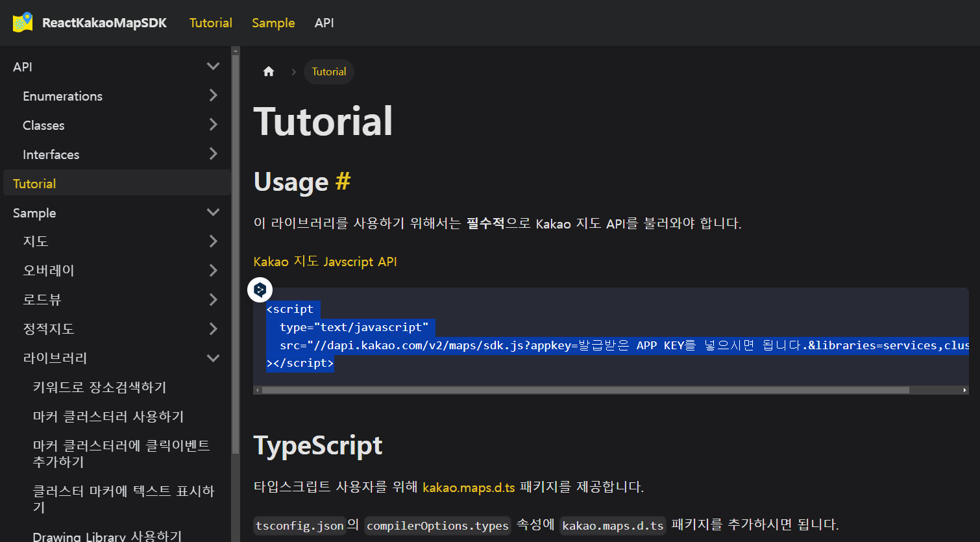
Task: Click the 정적지도 sidebar label
Action: pyautogui.click(x=49, y=328)
